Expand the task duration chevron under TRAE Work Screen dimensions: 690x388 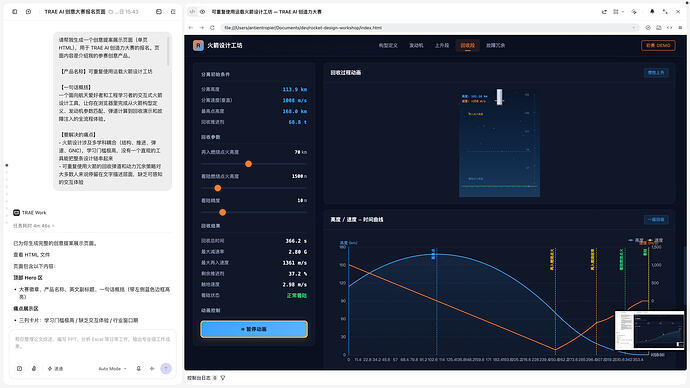tap(53, 226)
